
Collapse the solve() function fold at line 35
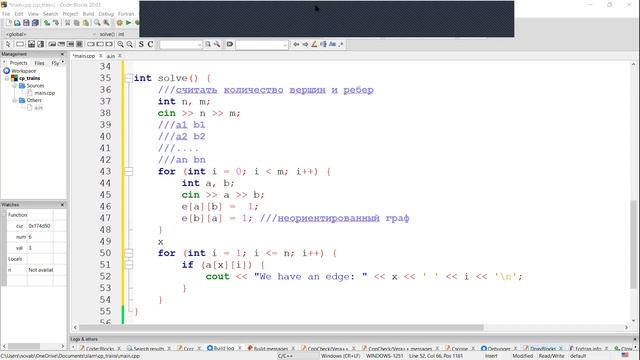point(129,78)
